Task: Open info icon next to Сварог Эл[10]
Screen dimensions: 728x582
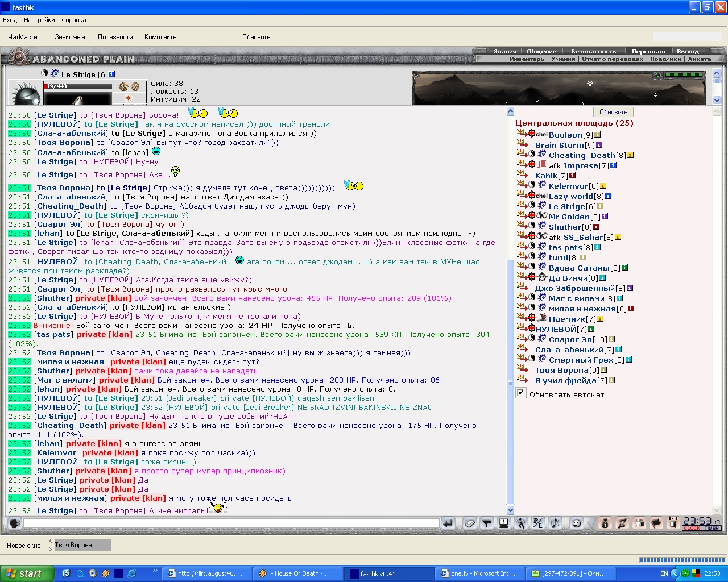Action: click(612, 339)
